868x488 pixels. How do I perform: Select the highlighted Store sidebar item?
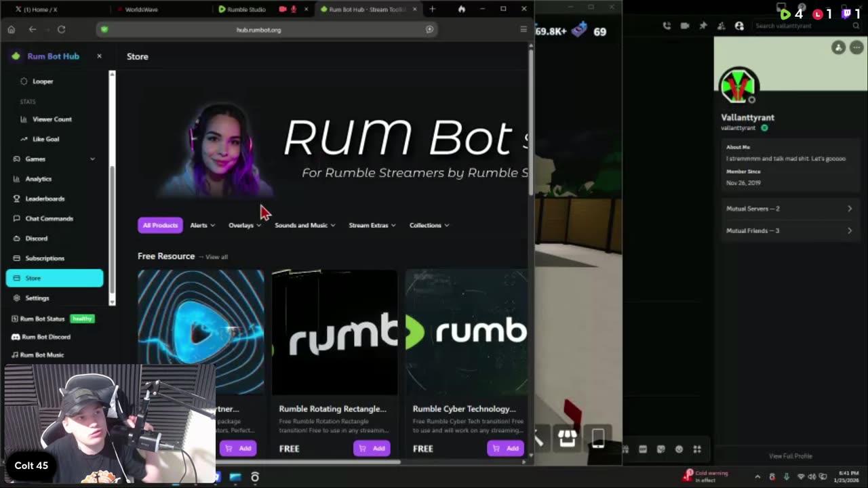tap(54, 278)
